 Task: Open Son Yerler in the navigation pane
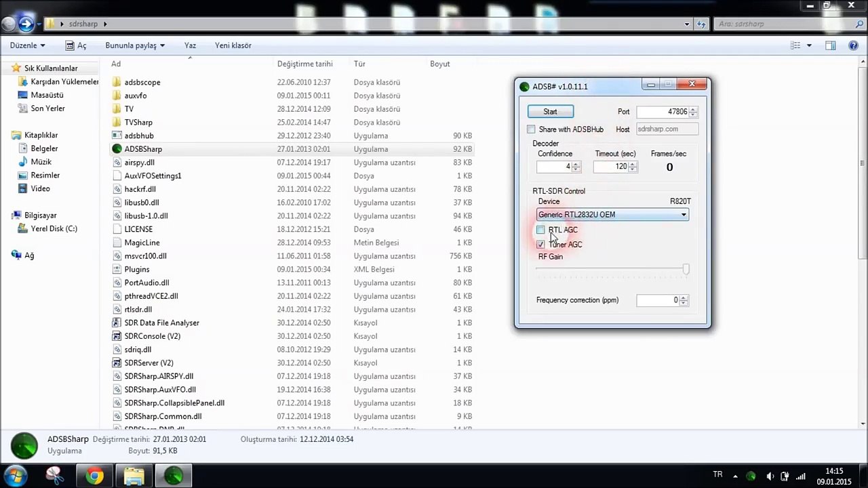tap(47, 108)
